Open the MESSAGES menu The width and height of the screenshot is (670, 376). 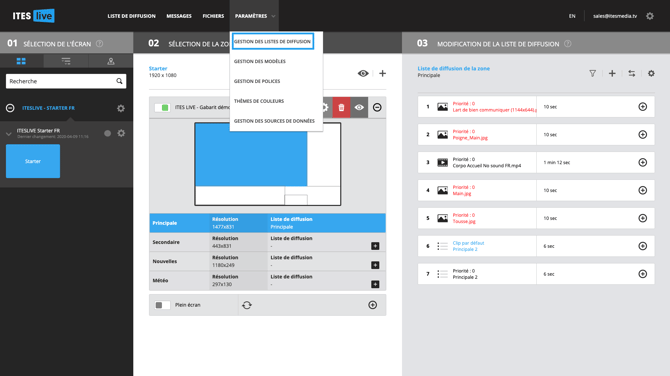[x=179, y=16]
